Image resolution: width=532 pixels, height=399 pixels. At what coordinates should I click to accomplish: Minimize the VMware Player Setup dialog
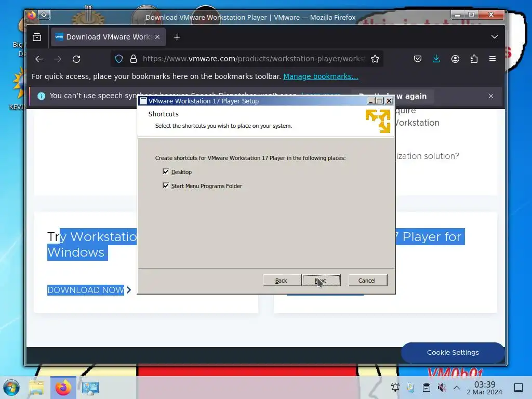coord(371,101)
